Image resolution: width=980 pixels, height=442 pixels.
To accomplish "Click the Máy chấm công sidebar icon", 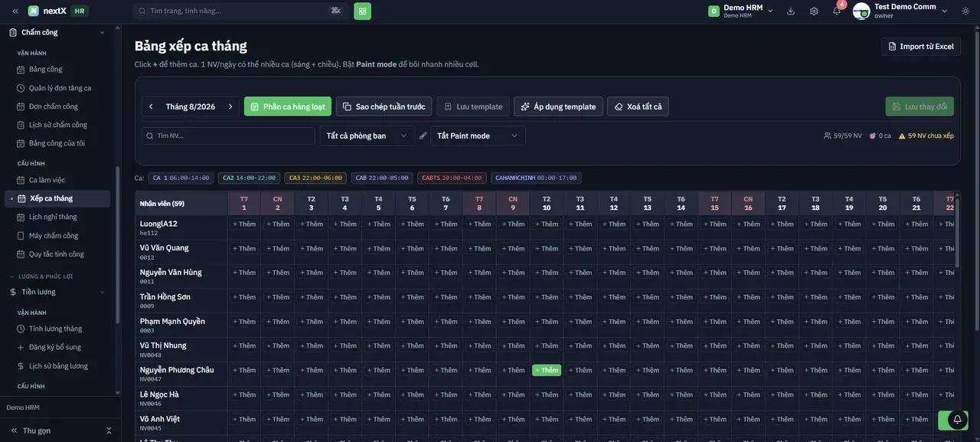I will click(x=21, y=236).
